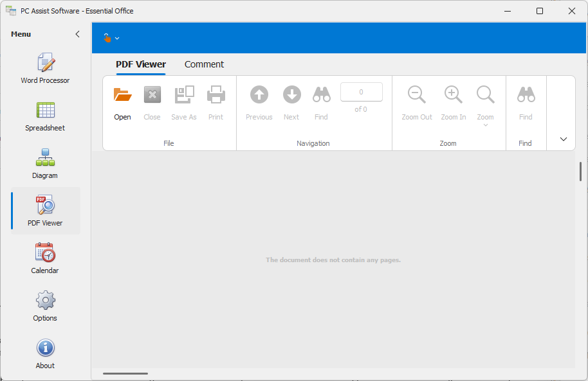Click the page number input field
This screenshot has width=588, height=381.
pos(361,92)
